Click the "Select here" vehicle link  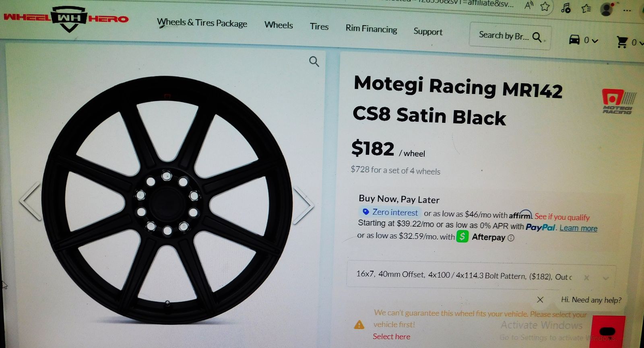pyautogui.click(x=391, y=336)
